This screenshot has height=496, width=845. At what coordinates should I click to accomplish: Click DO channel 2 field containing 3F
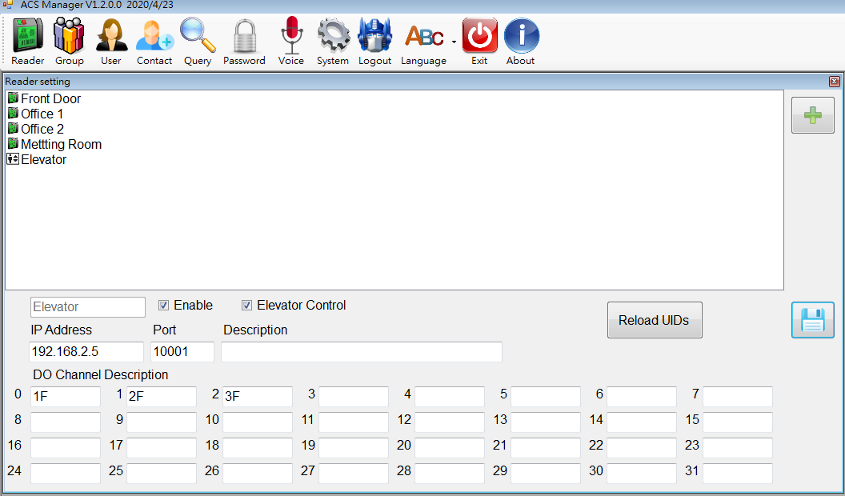[257, 396]
